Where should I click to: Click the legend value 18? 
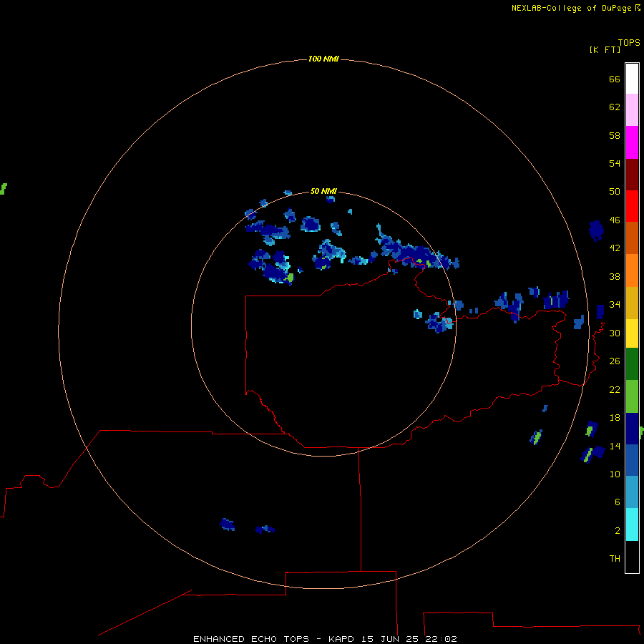click(615, 418)
